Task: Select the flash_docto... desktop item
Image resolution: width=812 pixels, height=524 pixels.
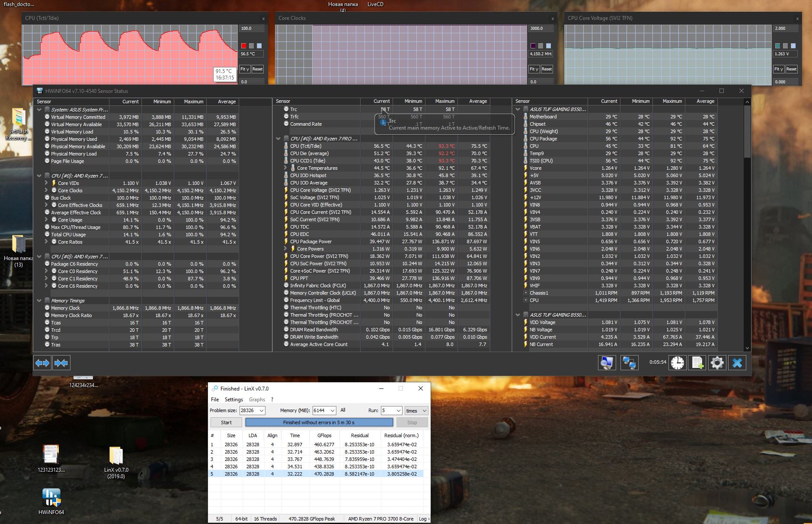Action: pyautogui.click(x=19, y=4)
